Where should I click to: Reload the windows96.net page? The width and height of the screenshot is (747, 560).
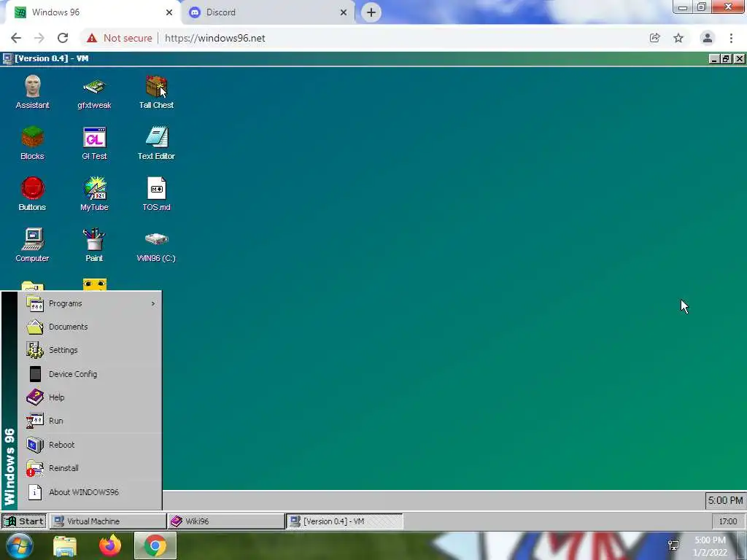tap(63, 38)
